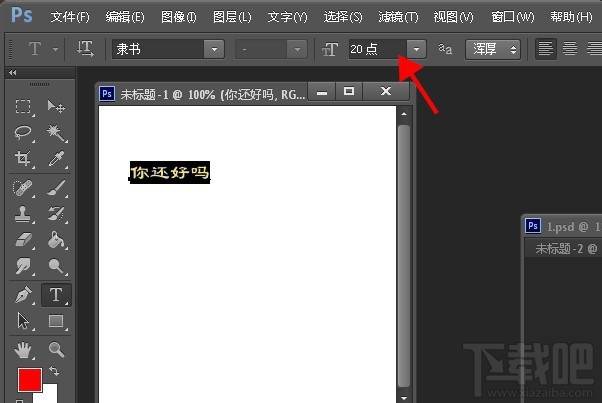The image size is (602, 403).
Task: Click the white background color swatch
Action: (50, 393)
